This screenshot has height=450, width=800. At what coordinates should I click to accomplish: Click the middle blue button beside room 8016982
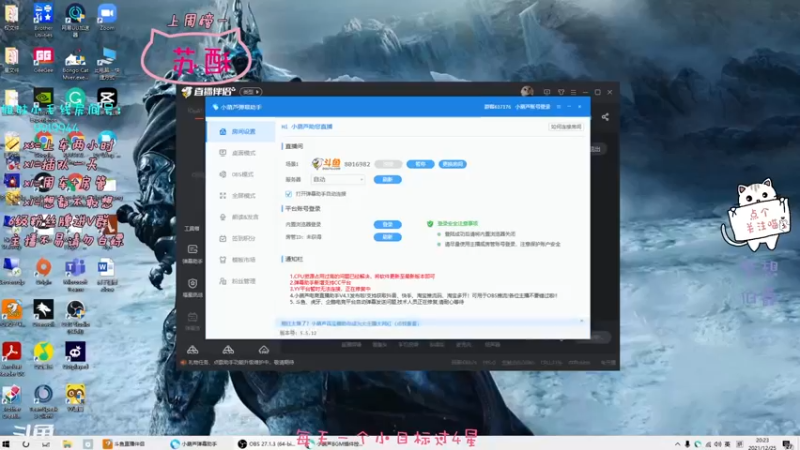click(x=420, y=164)
